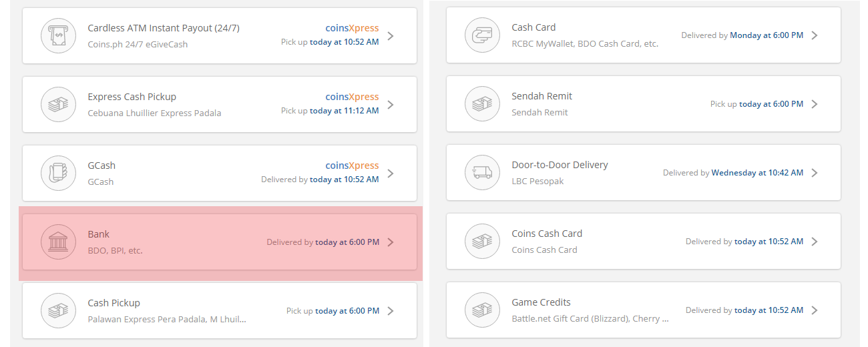The image size is (868, 347).
Task: Choose the Sendah Remit option title
Action: point(541,96)
